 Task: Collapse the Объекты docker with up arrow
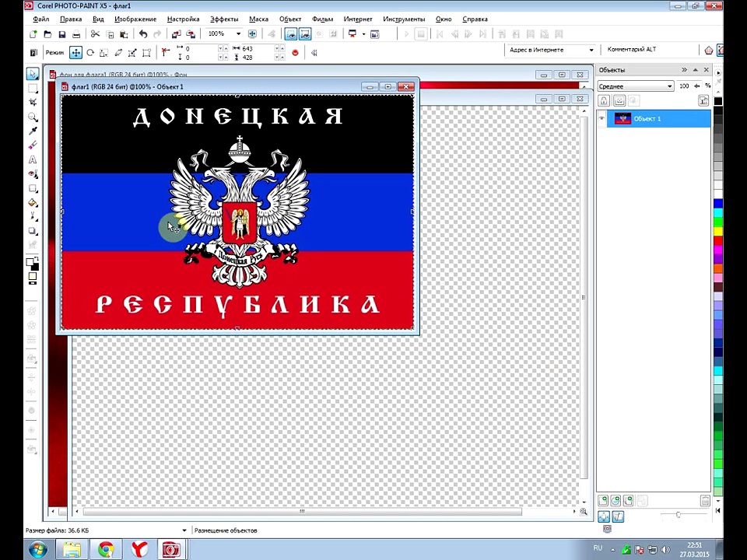(x=695, y=69)
